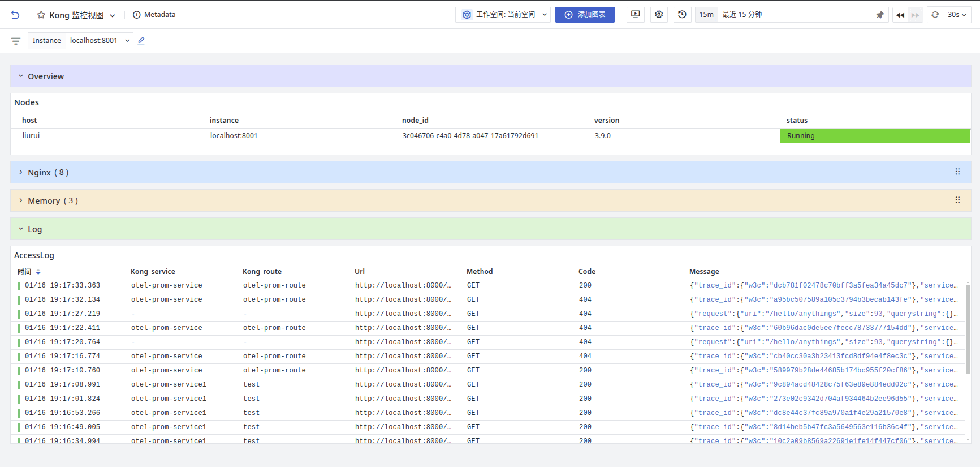
Task: Step time range backward
Action: tap(900, 15)
